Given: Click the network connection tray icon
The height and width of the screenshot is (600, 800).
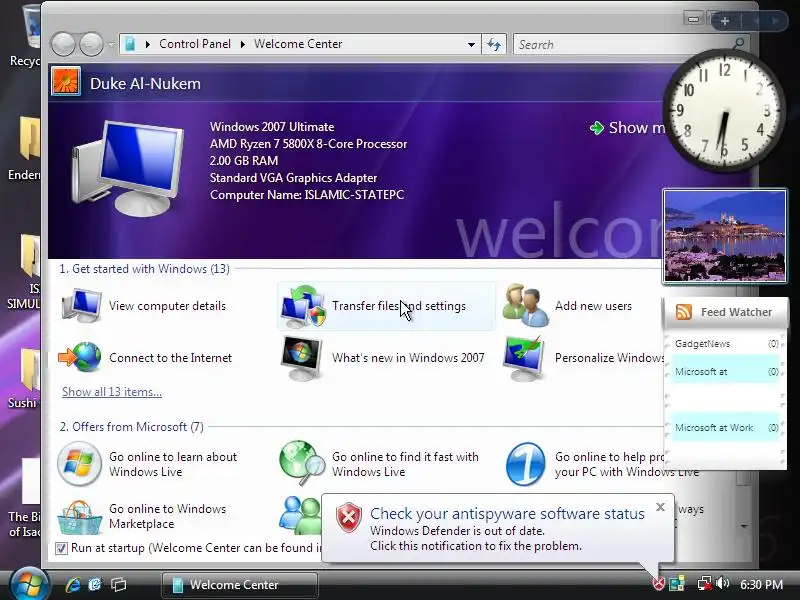Looking at the screenshot, I should tap(705, 583).
